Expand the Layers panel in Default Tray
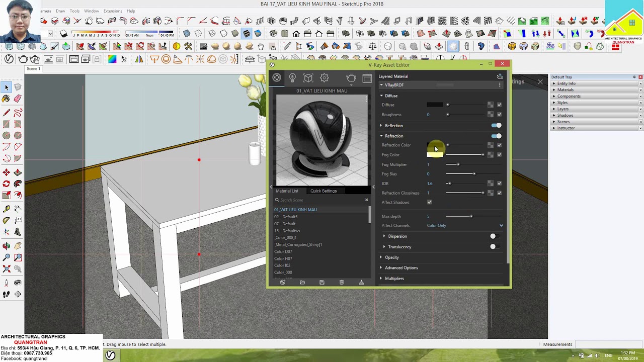 [x=562, y=109]
